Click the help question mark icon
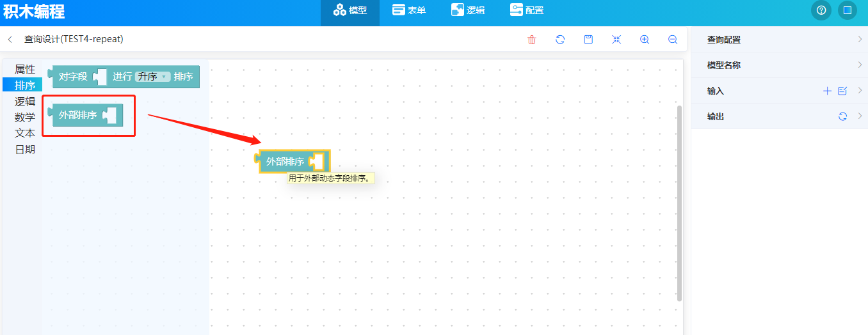Image resolution: width=868 pixels, height=335 pixels. 821,10
